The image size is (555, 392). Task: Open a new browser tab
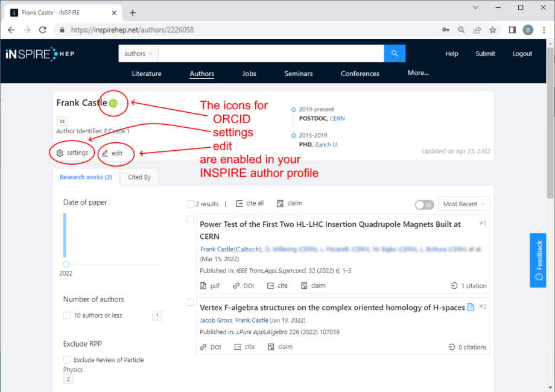pos(133,13)
